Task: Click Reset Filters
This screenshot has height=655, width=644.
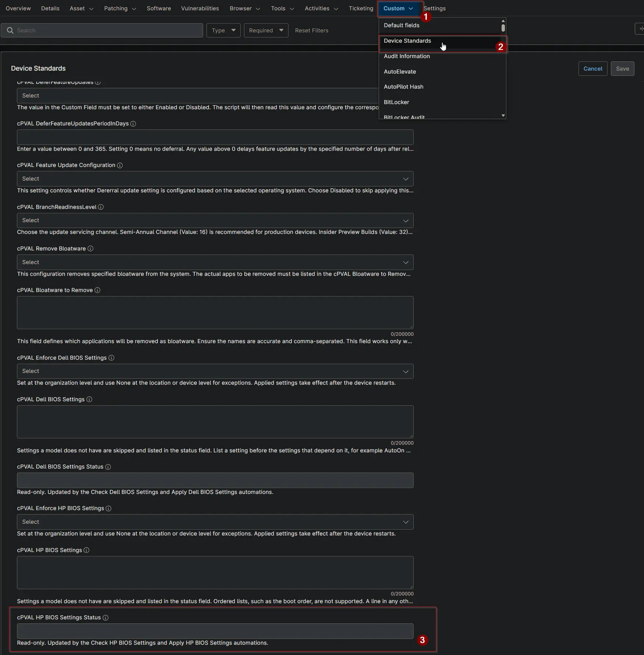Action: click(x=312, y=31)
